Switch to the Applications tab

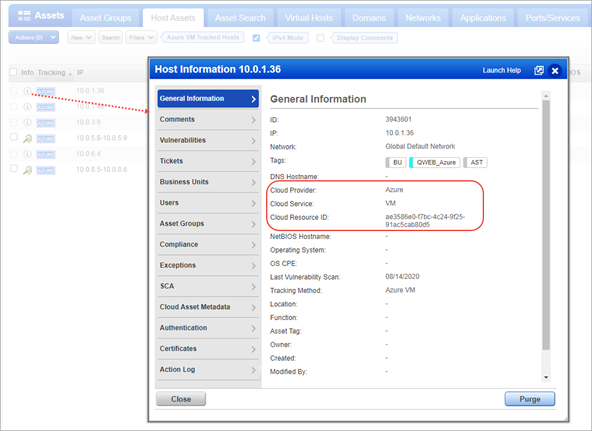[x=483, y=18]
